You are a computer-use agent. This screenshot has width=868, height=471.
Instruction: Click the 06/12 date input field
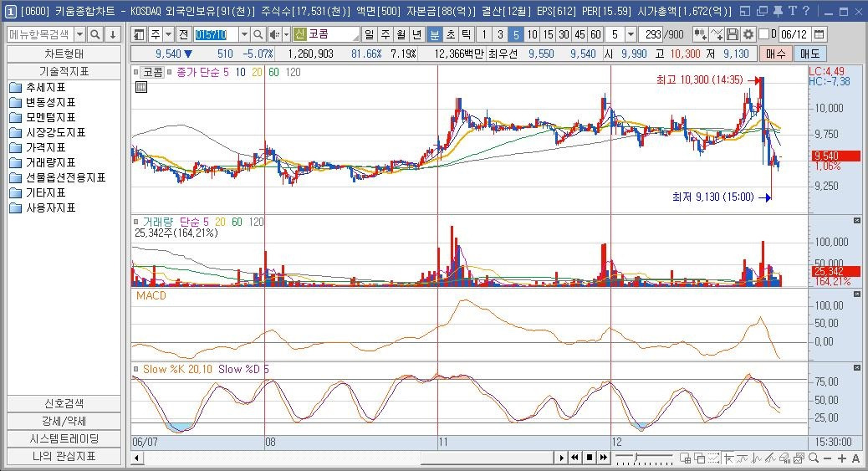(794, 34)
